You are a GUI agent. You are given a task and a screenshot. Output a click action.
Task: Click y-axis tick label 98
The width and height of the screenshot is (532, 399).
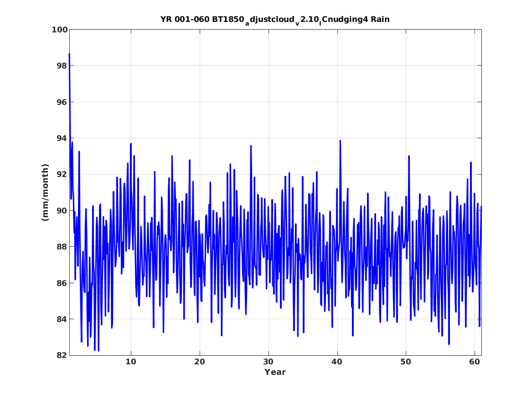pos(62,66)
